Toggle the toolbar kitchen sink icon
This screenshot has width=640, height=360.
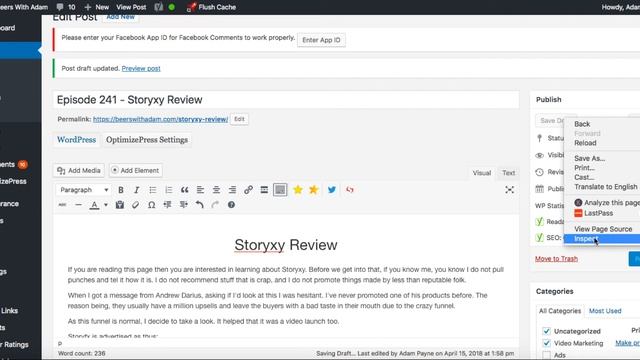[x=280, y=190]
